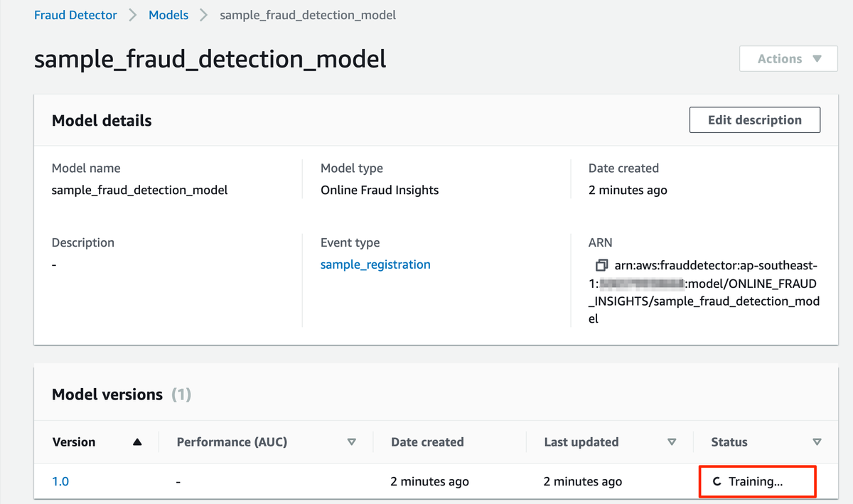Open the sample_registration event type link
Image resolution: width=853 pixels, height=504 pixels.
click(375, 264)
